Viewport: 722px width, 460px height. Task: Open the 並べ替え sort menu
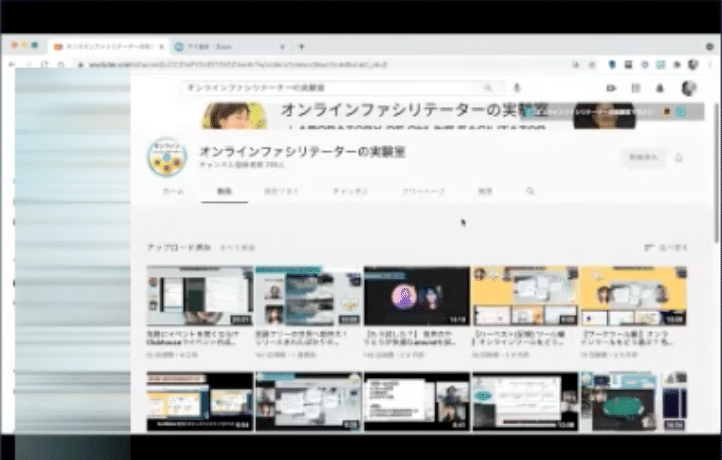(x=666, y=248)
